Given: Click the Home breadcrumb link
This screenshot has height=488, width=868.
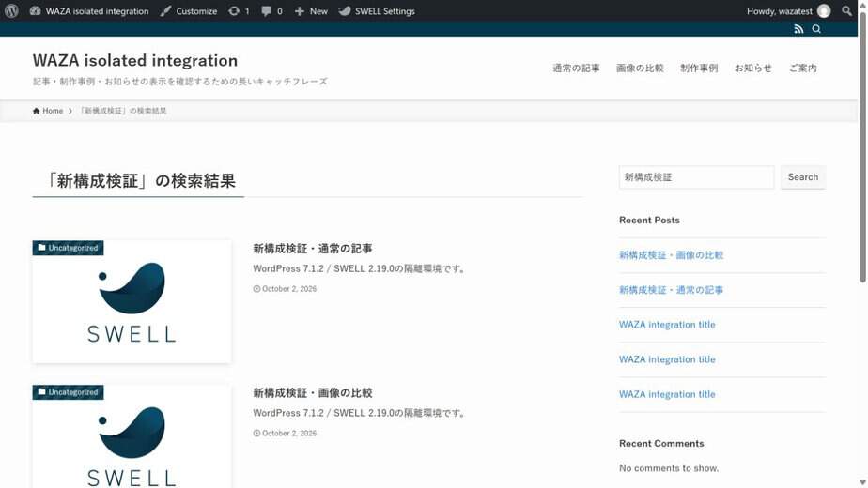Looking at the screenshot, I should click(48, 111).
